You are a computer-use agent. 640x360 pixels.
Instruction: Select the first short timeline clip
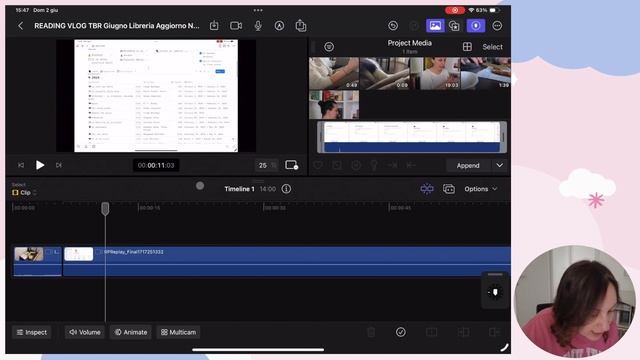pos(37,261)
